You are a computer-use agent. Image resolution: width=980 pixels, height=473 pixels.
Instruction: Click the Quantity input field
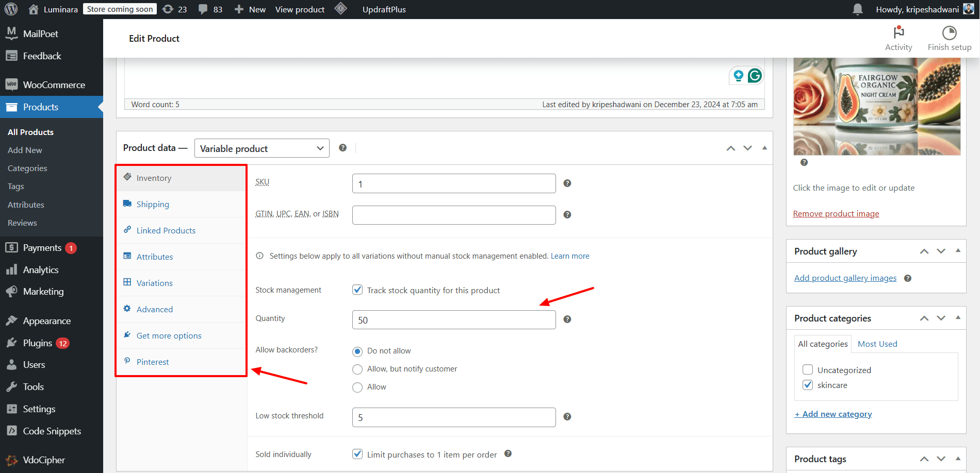pos(453,320)
